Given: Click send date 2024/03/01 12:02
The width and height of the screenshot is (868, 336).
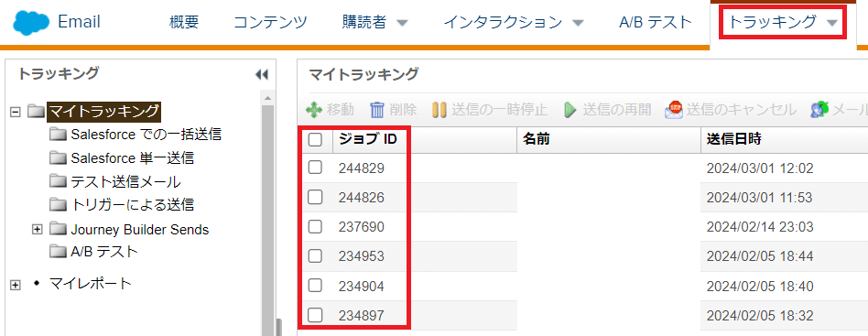Looking at the screenshot, I should click(760, 168).
